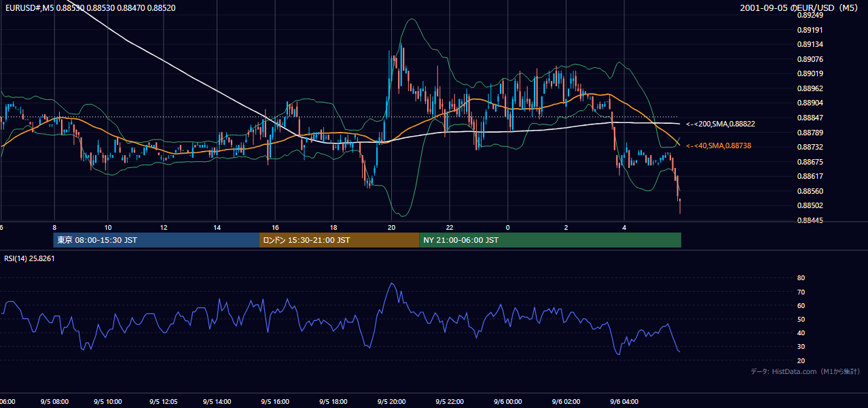Viewport: 868px width, 408px height.
Task: Select the NY 21:00-06:00 JST session bar
Action: (550, 240)
